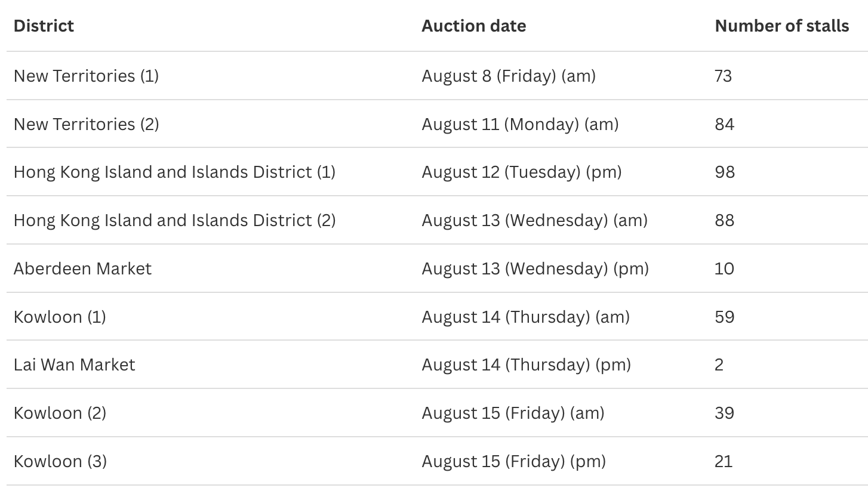Click Hong Kong Island and Islands District (2)
Image resolution: width=868 pixels, height=488 pixels.
pos(174,221)
